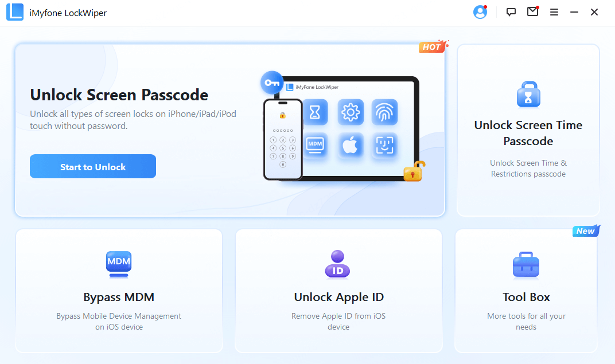The height and width of the screenshot is (364, 615).
Task: Click the 'Unlock all types of screen locks' description
Action: click(133, 119)
